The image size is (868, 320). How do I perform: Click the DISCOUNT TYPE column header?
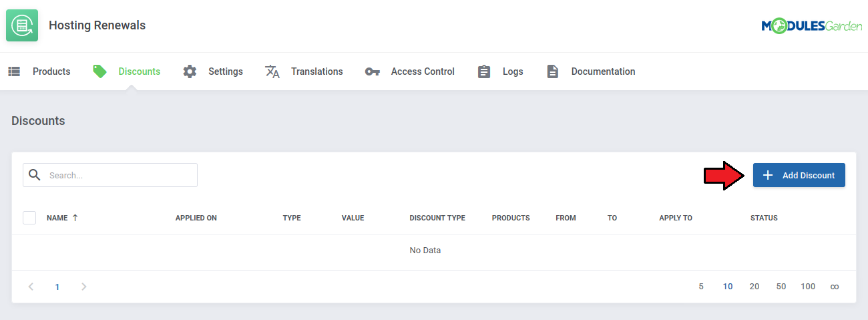click(x=437, y=218)
